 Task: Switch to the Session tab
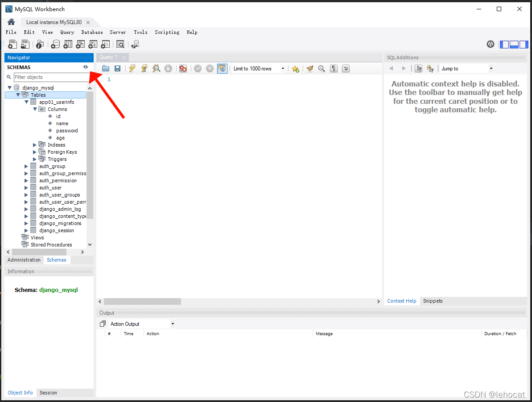point(48,393)
